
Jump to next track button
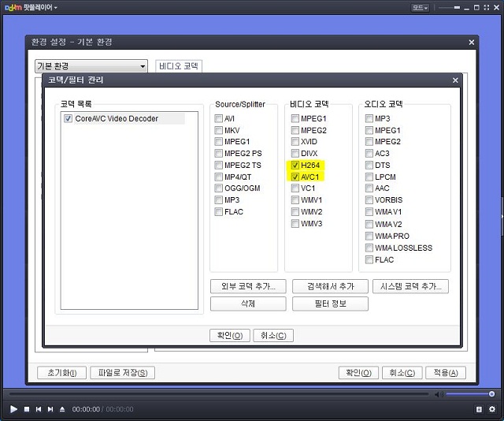pos(50,409)
